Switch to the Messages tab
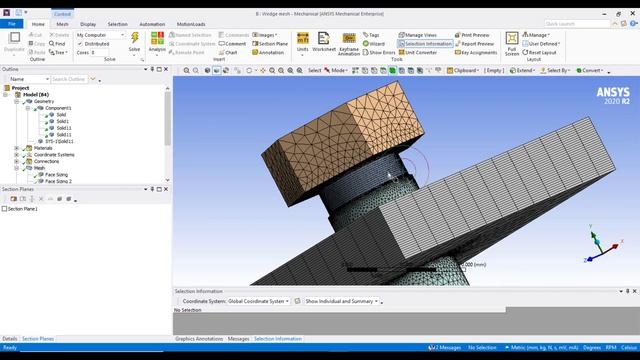The width and height of the screenshot is (640, 360). coord(238,339)
